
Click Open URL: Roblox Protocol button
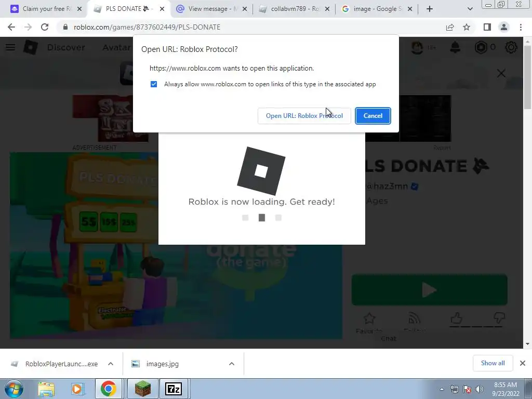[x=304, y=116]
